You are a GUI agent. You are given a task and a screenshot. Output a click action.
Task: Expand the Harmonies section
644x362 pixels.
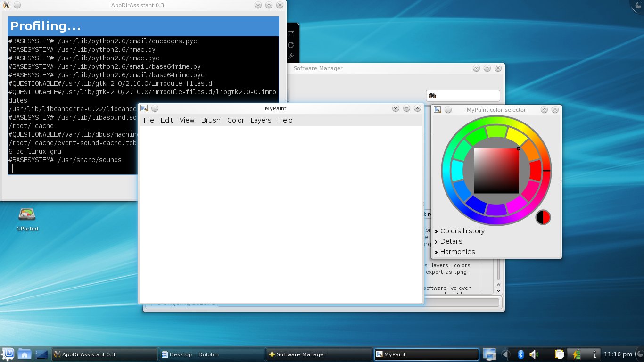click(x=457, y=252)
